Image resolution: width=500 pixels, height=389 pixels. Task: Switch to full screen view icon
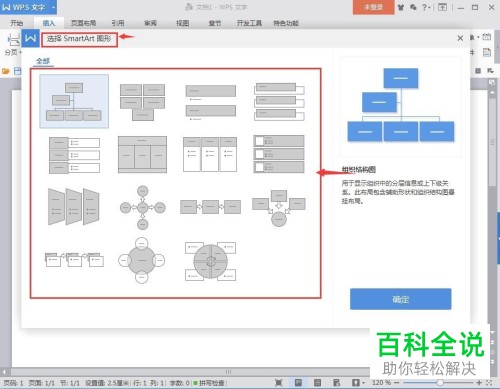click(x=279, y=383)
